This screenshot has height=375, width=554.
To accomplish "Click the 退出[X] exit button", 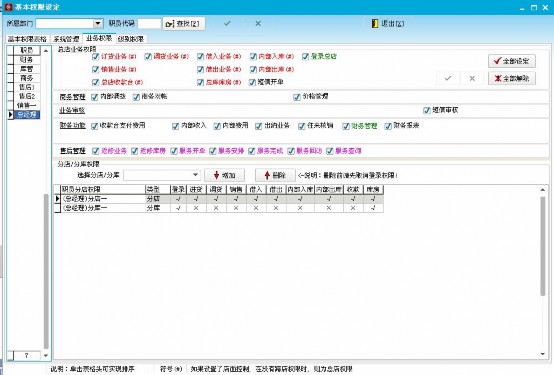I will pyautogui.click(x=388, y=24).
